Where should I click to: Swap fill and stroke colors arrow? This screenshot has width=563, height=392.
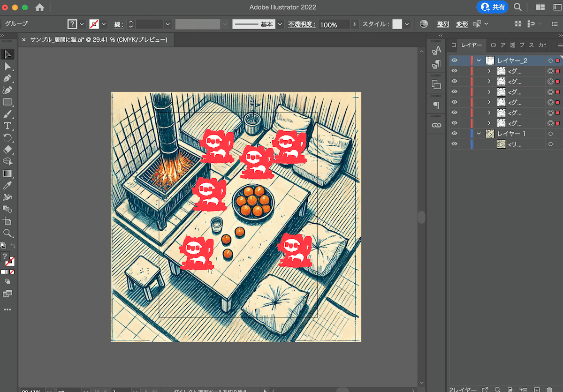[13, 246]
